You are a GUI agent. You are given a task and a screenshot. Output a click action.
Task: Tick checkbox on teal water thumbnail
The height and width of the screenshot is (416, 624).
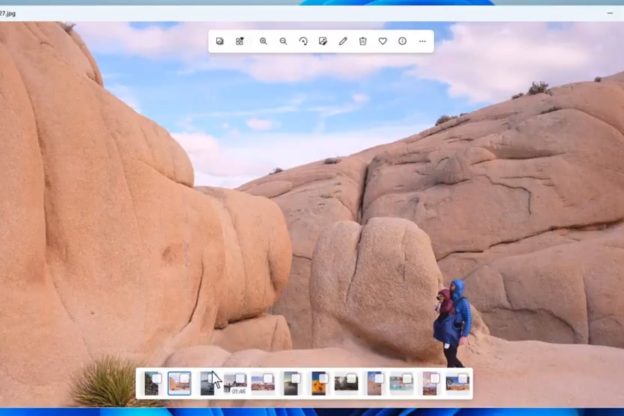(407, 378)
